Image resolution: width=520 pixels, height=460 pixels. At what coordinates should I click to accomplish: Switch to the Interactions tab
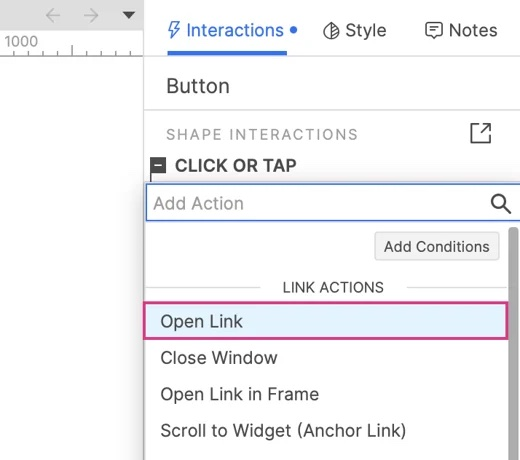(232, 30)
